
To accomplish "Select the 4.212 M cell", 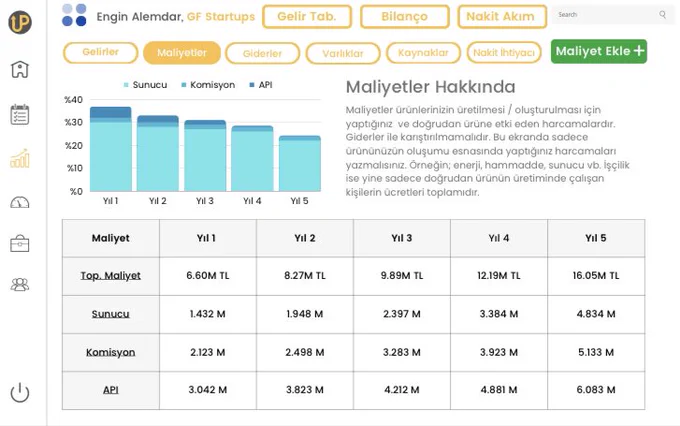I will pos(402,390).
